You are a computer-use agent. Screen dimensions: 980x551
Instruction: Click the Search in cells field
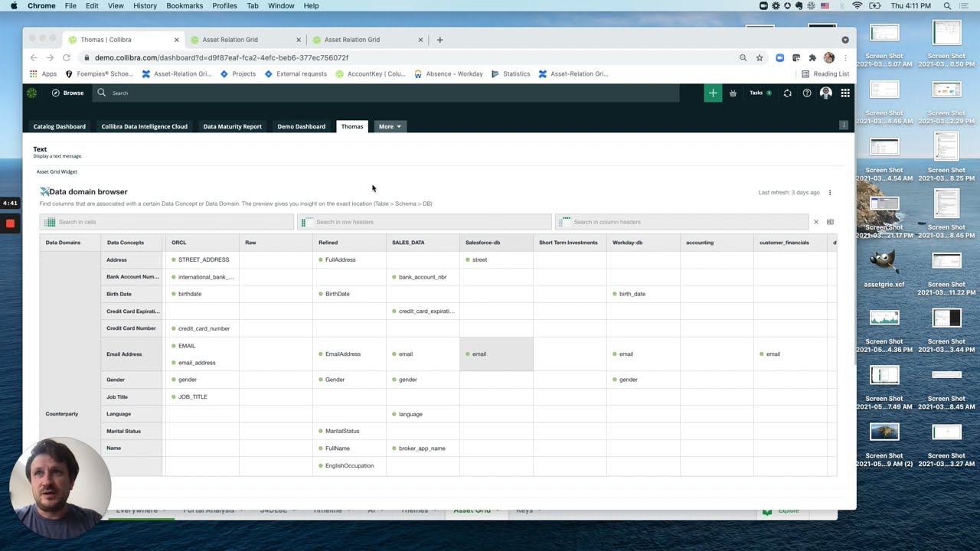tap(167, 222)
